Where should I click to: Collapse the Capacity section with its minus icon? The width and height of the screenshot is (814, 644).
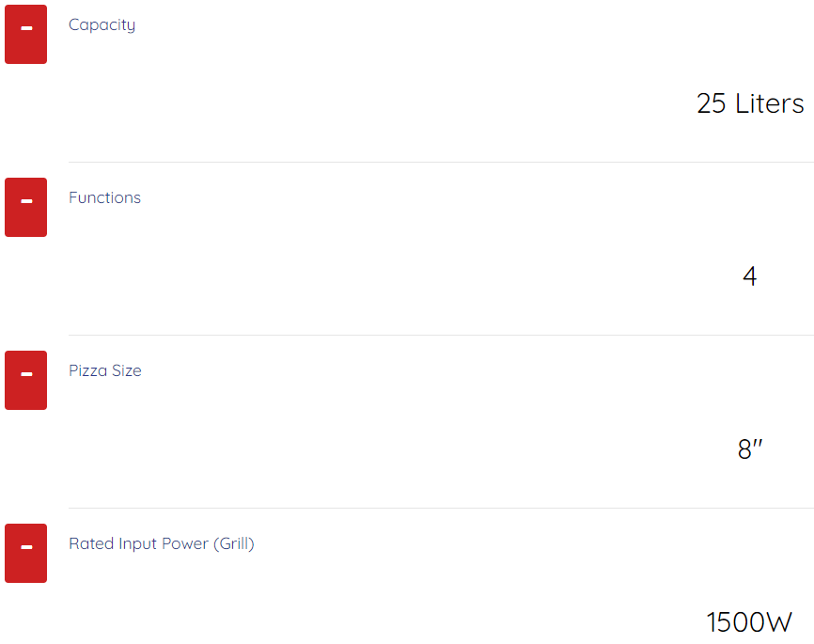[x=25, y=34]
